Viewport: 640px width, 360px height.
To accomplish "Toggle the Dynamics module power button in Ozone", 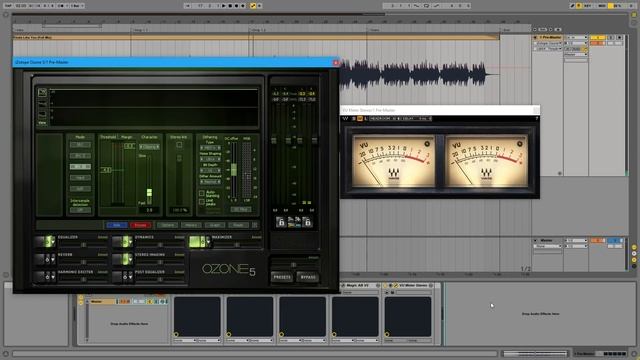I will (x=125, y=242).
